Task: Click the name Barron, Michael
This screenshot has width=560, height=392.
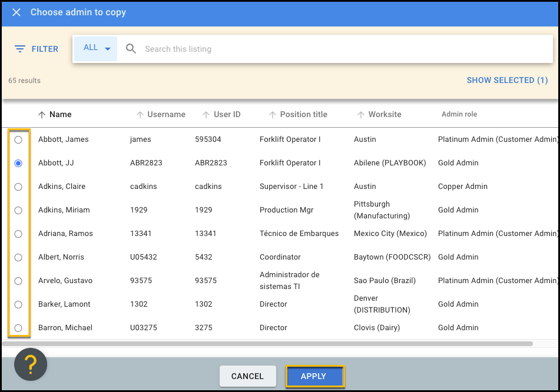Action: click(x=65, y=328)
